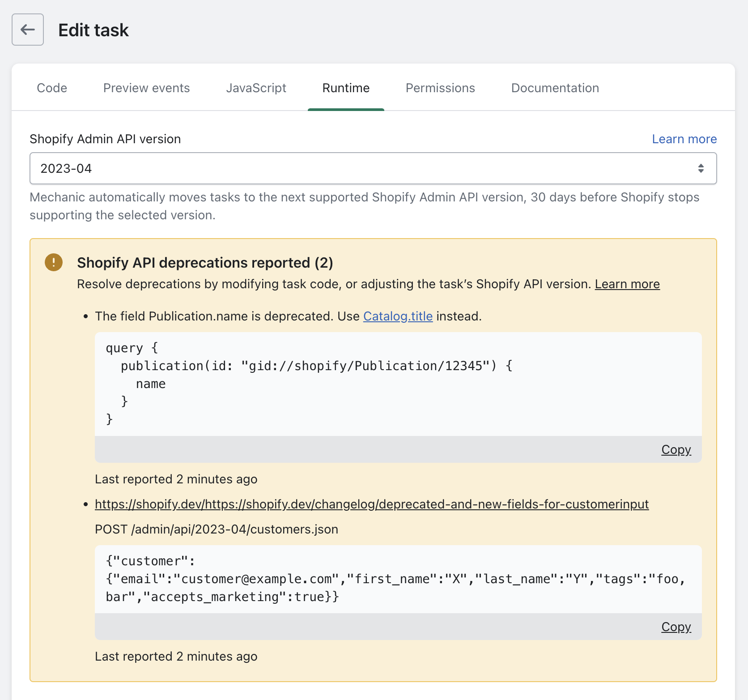This screenshot has height=700, width=748.
Task: Open the Preview events tab
Action: click(x=146, y=88)
